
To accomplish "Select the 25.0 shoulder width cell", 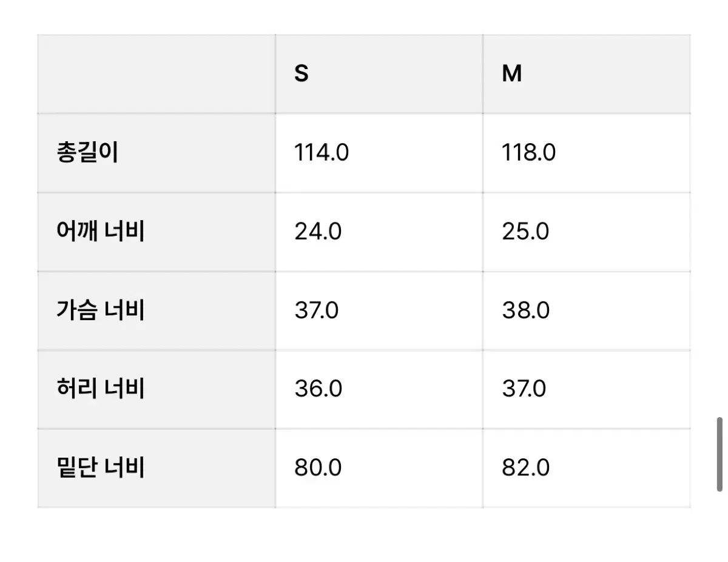I will pyautogui.click(x=525, y=232).
